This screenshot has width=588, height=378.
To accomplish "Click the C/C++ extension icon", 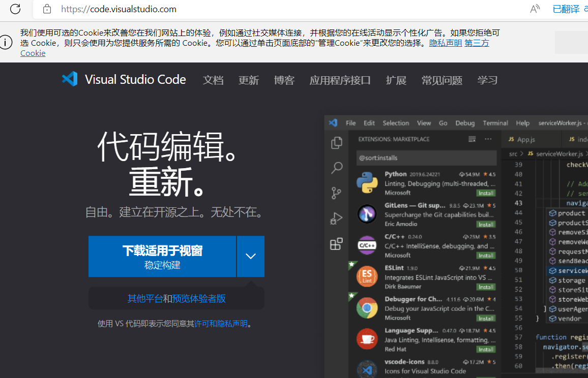I will (x=367, y=245).
